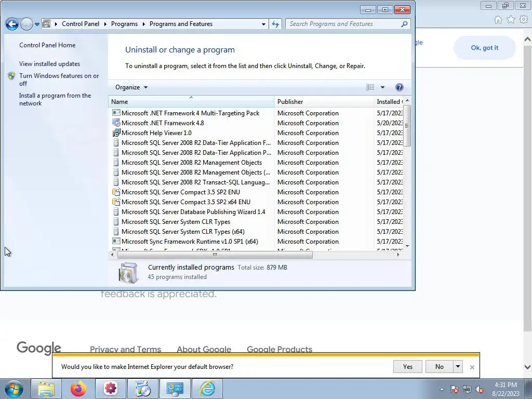Viewport: 532px width, 399px height.
Task: Click Yes to make IE default browser
Action: [407, 366]
